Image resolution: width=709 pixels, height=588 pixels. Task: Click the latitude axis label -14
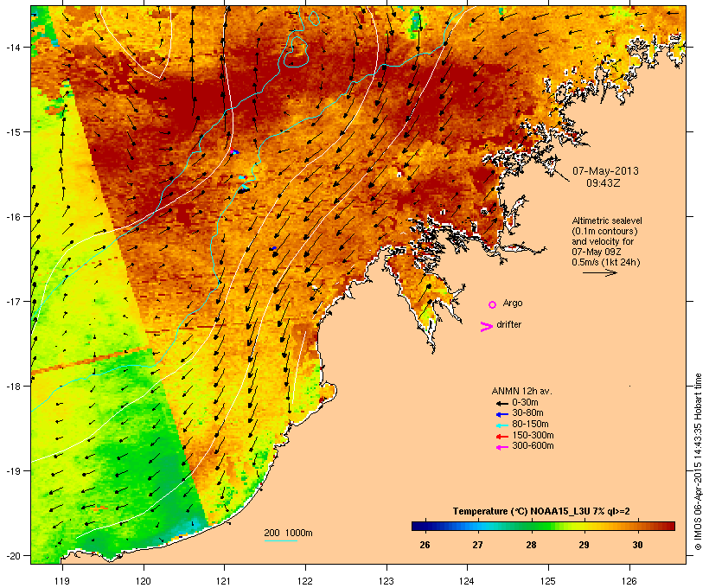(x=12, y=47)
